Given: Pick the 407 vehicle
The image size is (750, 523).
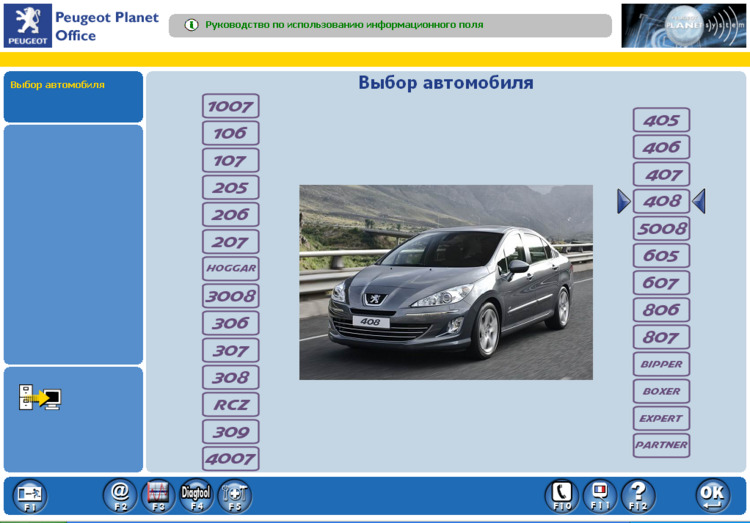Looking at the screenshot, I should 662,174.
